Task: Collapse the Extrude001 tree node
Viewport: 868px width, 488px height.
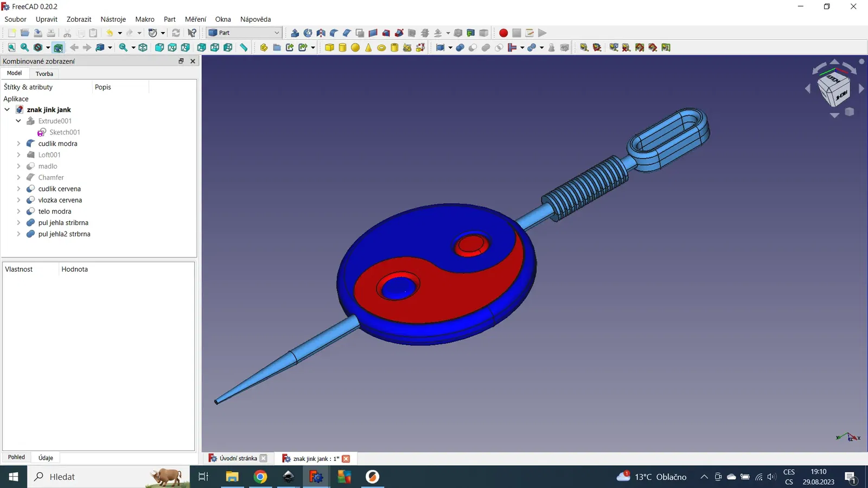Action: (x=18, y=121)
